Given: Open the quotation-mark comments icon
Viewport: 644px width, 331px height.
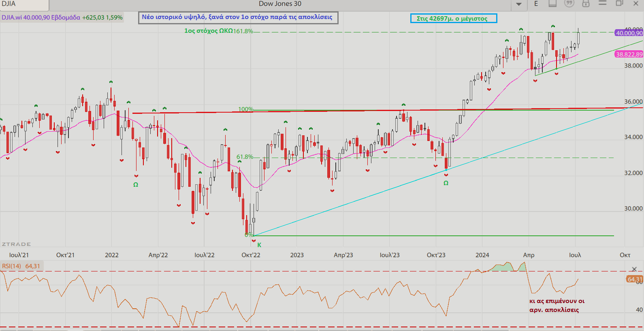Looking at the screenshot, I should tap(569, 3).
